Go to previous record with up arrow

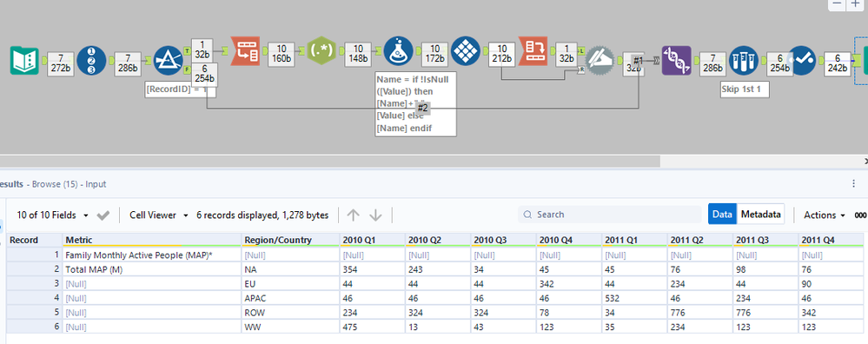(x=353, y=215)
